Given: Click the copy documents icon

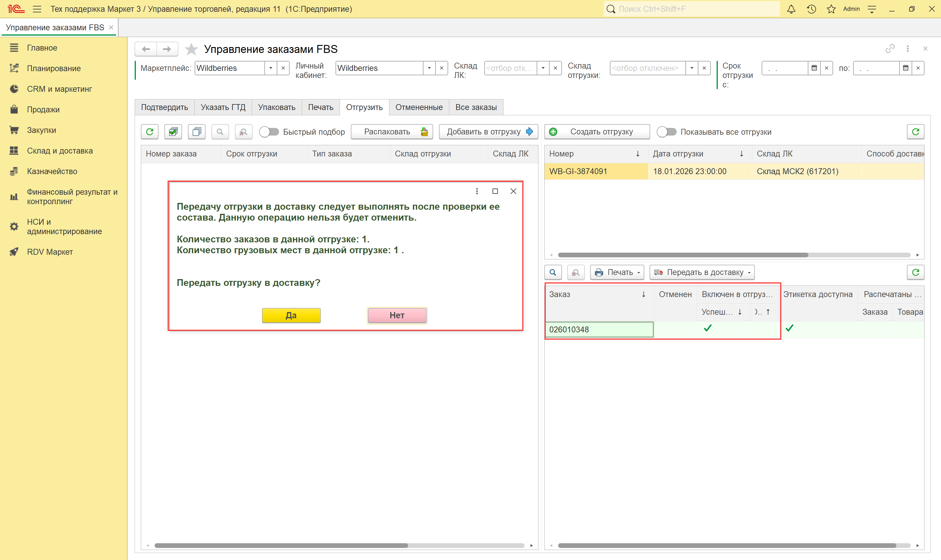Looking at the screenshot, I should 196,132.
